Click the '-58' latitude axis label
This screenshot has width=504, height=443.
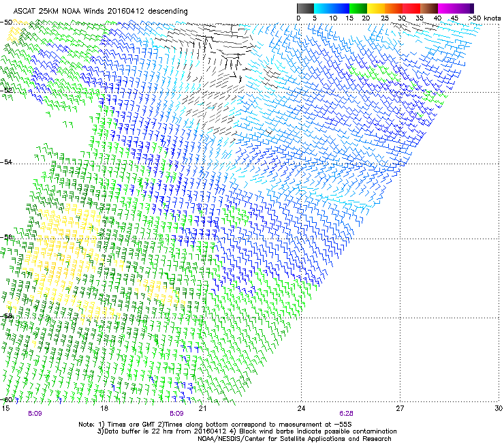(x=6, y=316)
